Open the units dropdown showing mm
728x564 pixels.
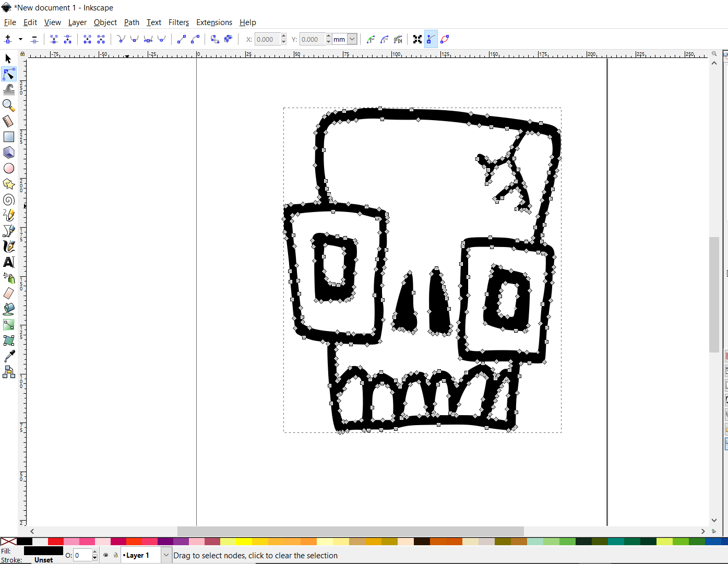345,39
